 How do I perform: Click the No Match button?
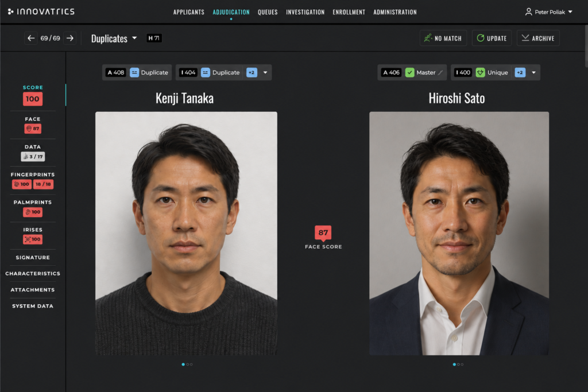pyautogui.click(x=443, y=38)
